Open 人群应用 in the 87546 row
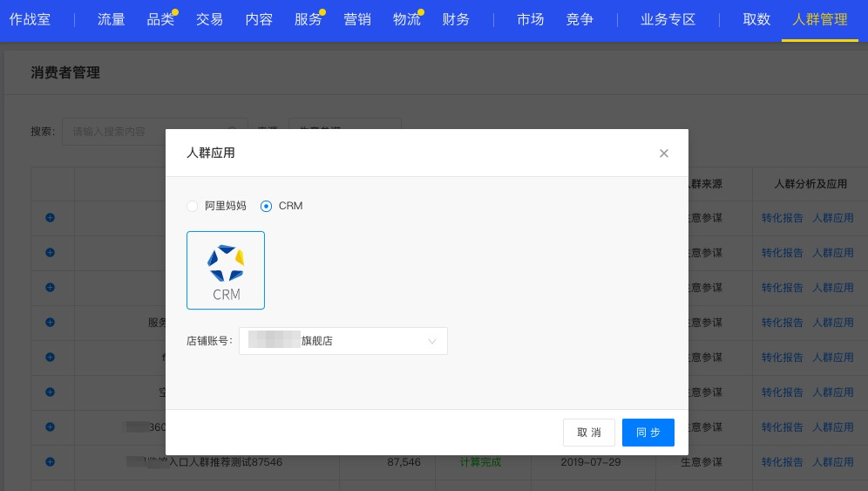Screen dimensions: 868x491 (833, 462)
